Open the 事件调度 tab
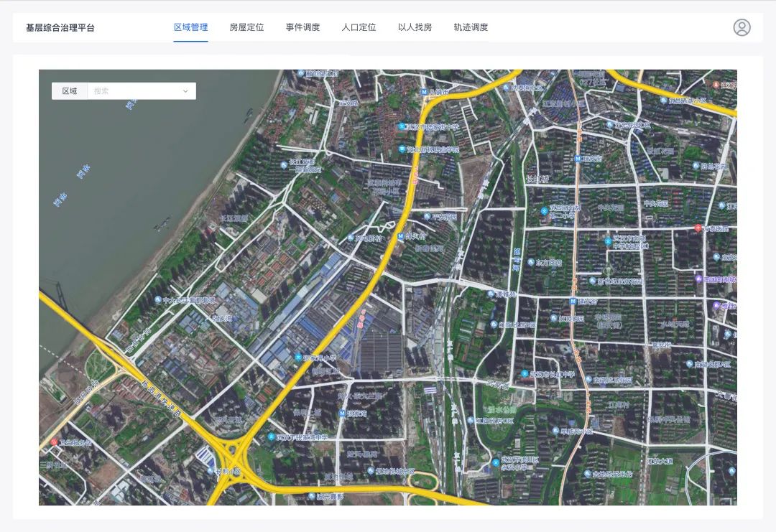The image size is (776, 532). coord(302,27)
